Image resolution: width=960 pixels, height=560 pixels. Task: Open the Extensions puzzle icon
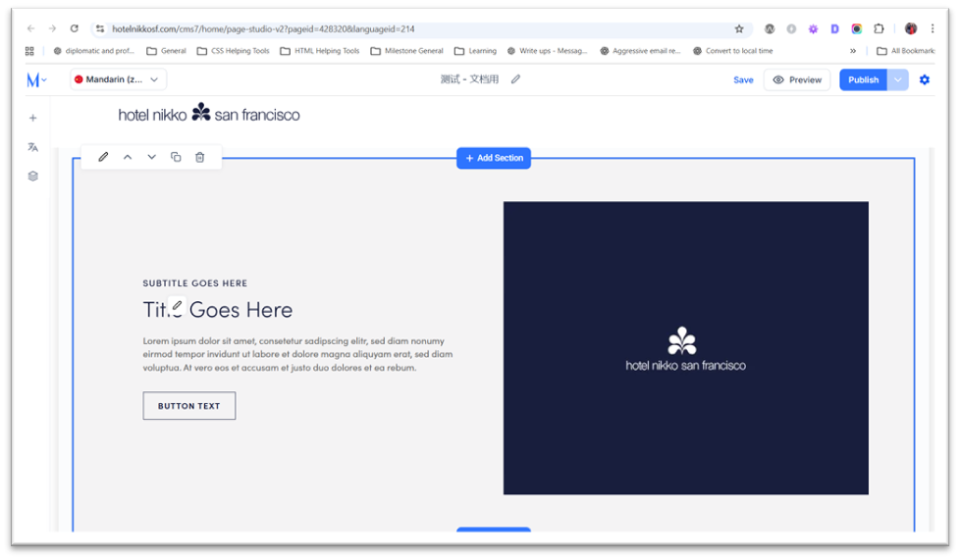coord(879,28)
